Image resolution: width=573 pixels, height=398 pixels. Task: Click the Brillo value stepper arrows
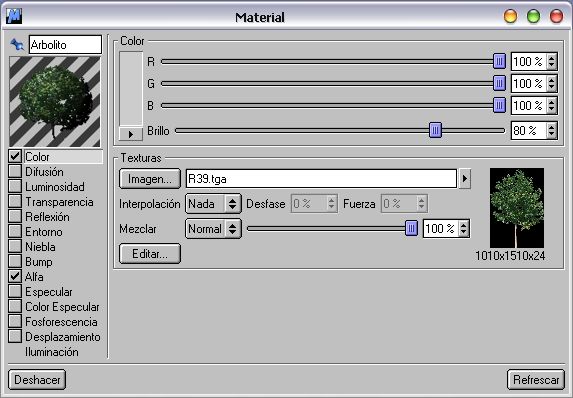point(551,130)
